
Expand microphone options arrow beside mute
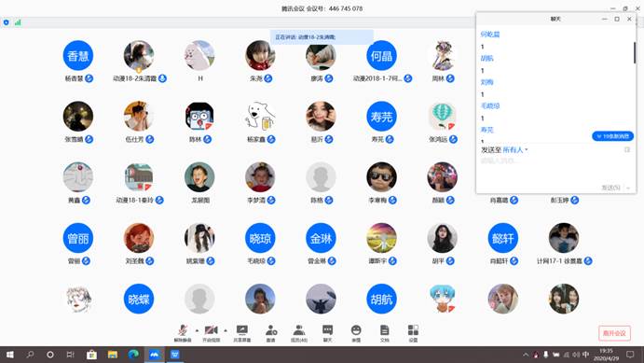click(x=197, y=330)
